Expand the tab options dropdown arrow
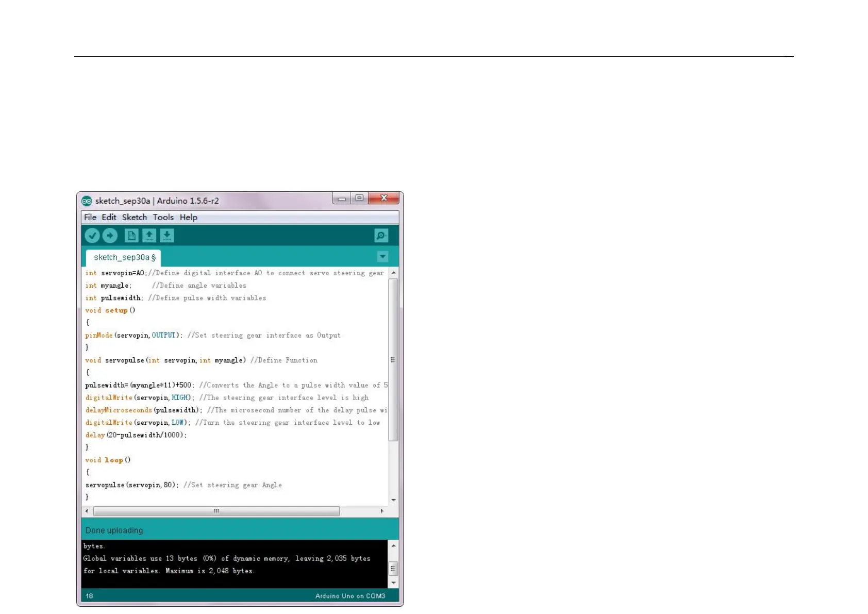 pos(382,257)
